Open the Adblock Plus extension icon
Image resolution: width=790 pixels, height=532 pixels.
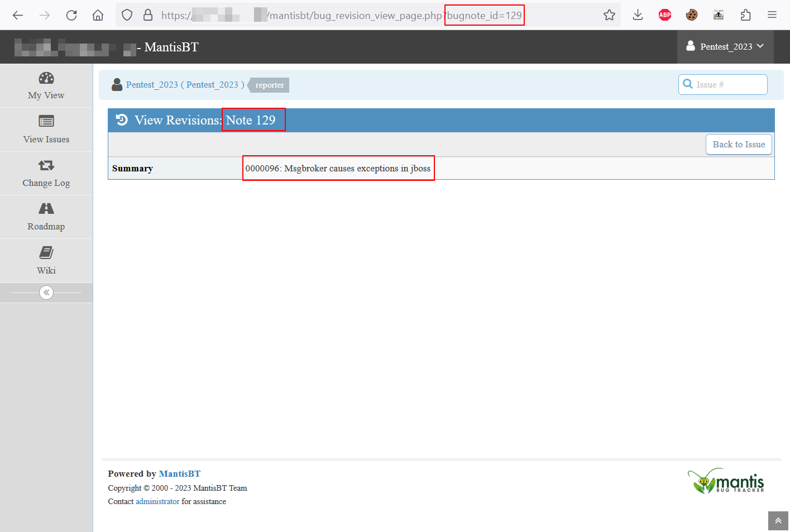pos(664,15)
